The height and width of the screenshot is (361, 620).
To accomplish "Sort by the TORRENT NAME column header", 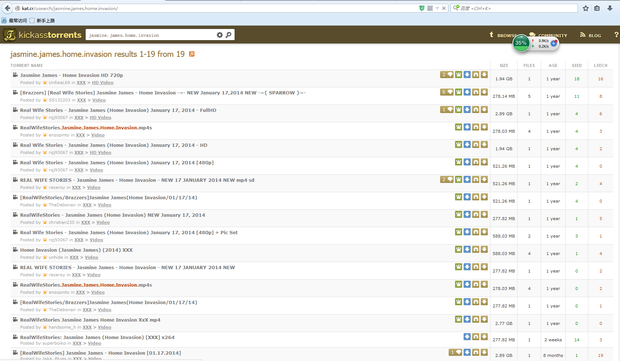I will pyautogui.click(x=26, y=66).
